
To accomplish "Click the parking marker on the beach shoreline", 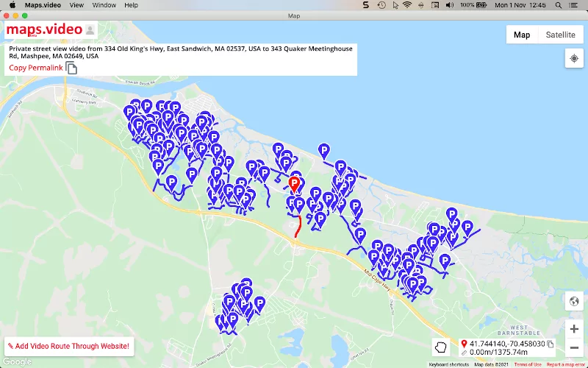I will (324, 151).
